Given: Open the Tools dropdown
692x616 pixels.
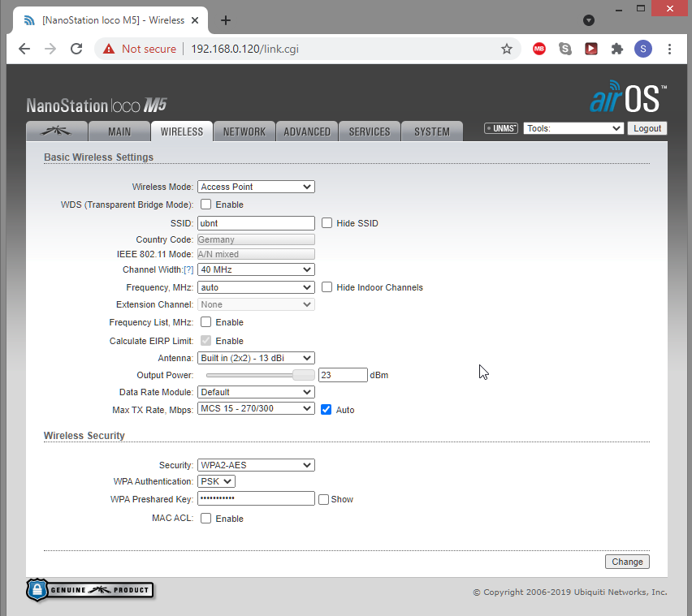Looking at the screenshot, I should [x=573, y=128].
